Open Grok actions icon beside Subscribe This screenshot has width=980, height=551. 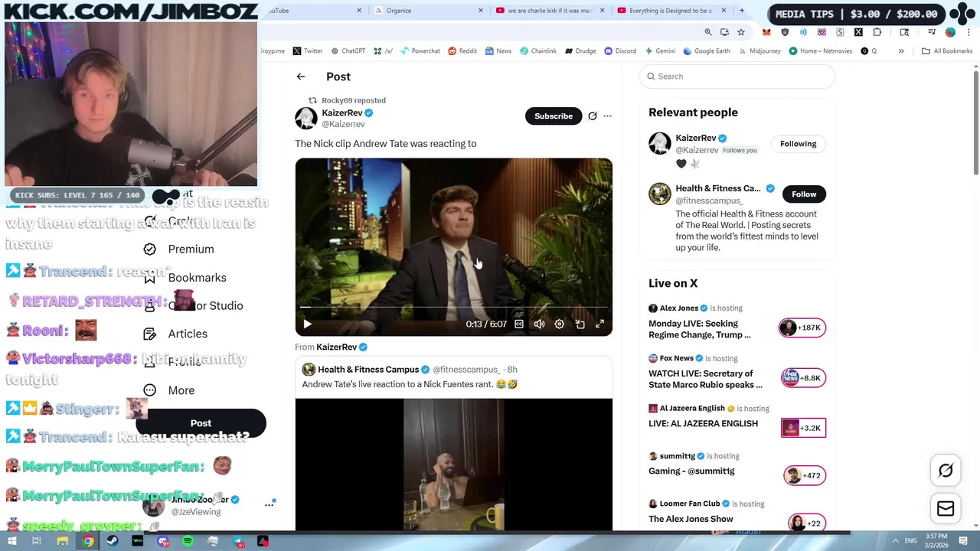pos(592,116)
